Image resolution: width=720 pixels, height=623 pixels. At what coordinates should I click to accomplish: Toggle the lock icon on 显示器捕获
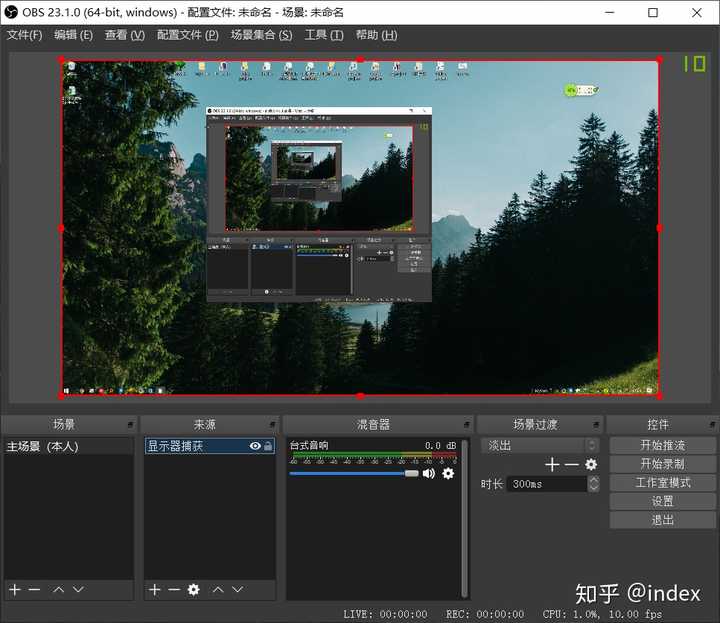(x=268, y=446)
